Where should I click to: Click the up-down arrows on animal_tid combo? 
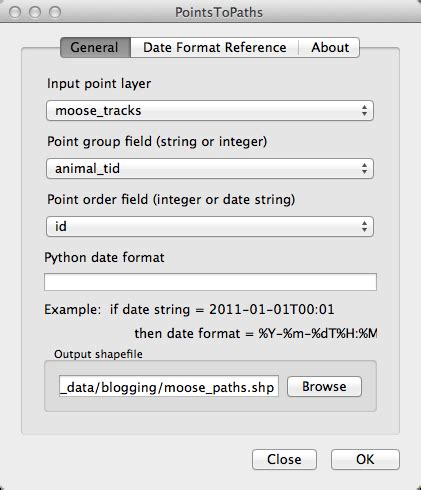coord(364,169)
